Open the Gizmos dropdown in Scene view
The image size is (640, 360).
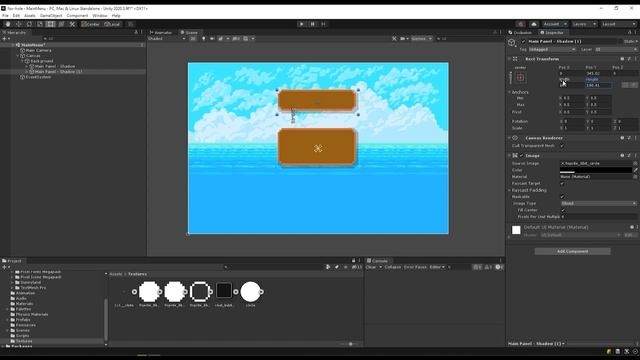pos(422,38)
